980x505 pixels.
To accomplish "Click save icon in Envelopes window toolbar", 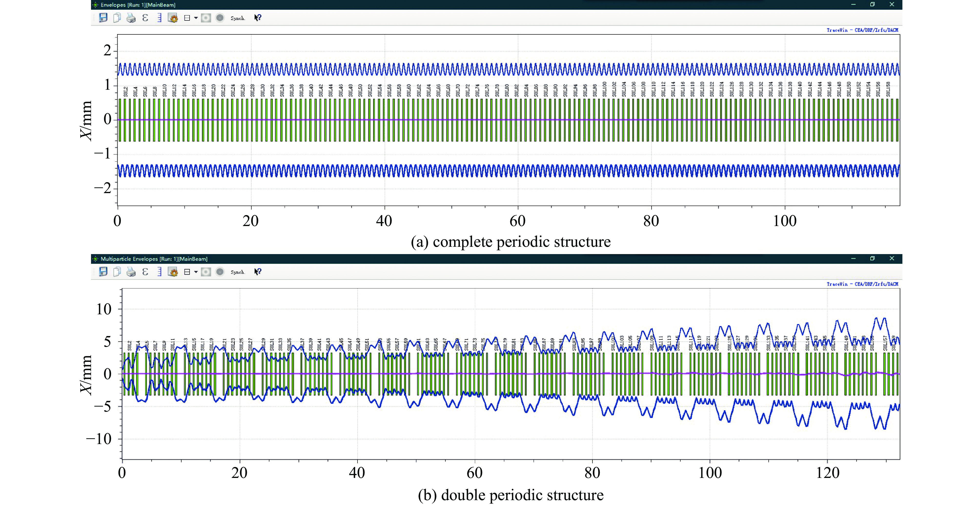I will (x=103, y=18).
